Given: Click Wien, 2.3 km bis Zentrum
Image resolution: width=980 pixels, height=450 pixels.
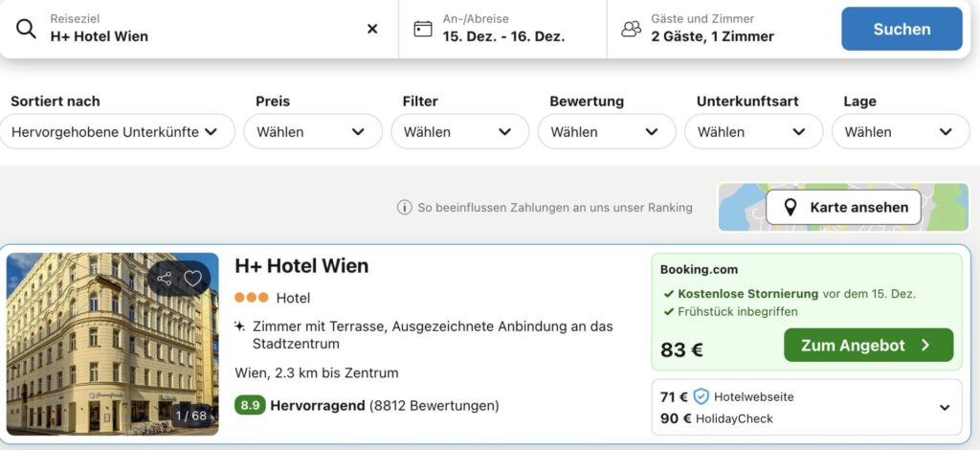Looking at the screenshot, I should point(316,373).
